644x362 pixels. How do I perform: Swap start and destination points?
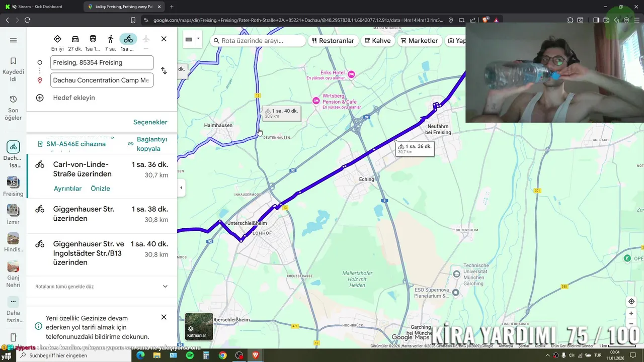pyautogui.click(x=164, y=71)
